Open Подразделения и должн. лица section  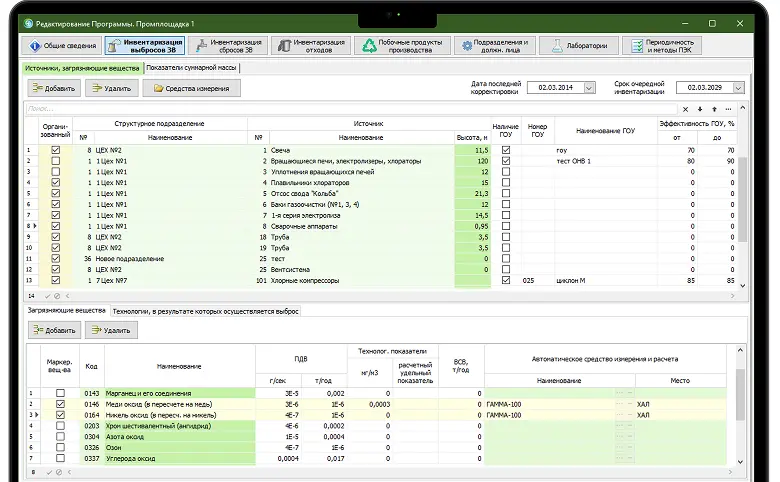(x=496, y=46)
